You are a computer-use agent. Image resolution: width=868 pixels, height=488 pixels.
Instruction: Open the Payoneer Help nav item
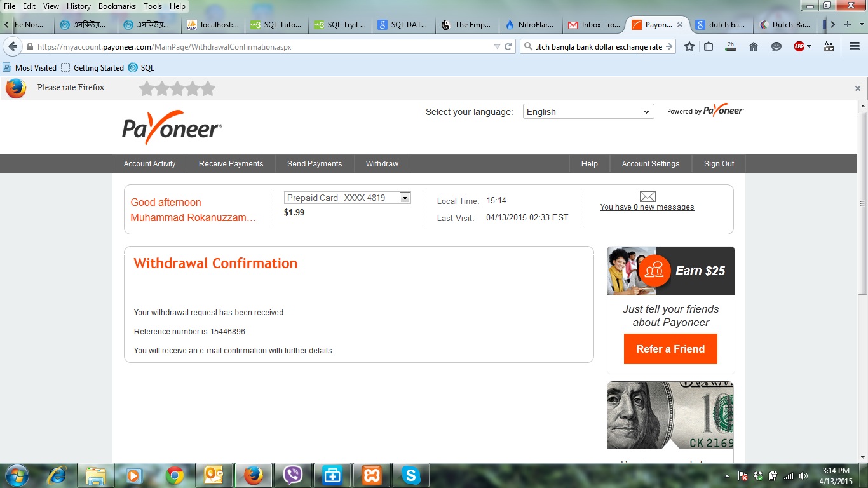[589, 164]
